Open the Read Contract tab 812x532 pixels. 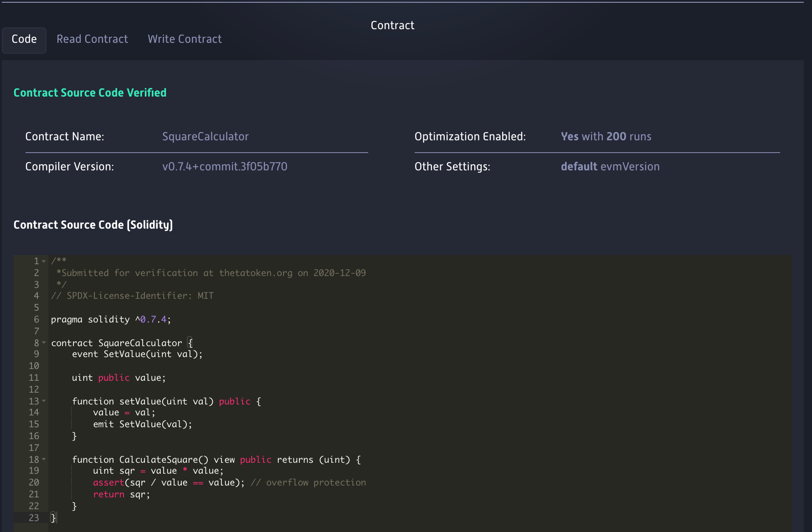pos(92,40)
